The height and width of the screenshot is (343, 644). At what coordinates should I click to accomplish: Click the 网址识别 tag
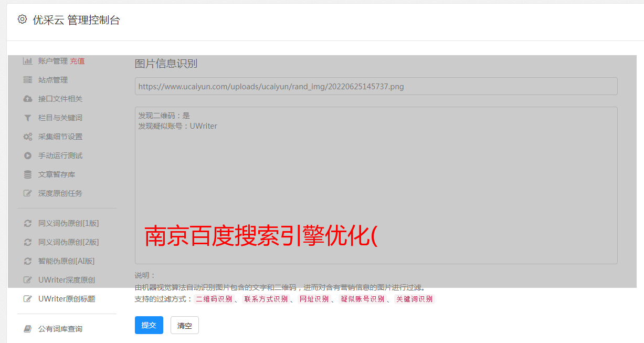click(x=314, y=299)
